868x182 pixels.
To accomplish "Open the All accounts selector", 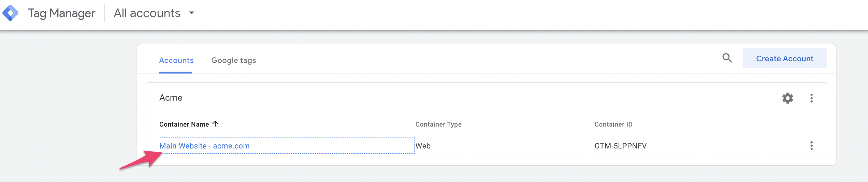I will [x=154, y=13].
